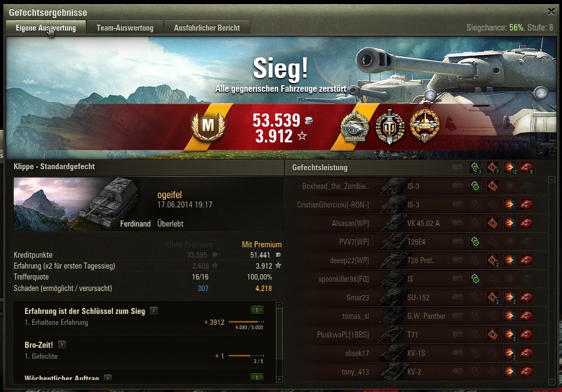Select the Eigene Auswertung tab
This screenshot has width=562, height=392.
coord(45,28)
